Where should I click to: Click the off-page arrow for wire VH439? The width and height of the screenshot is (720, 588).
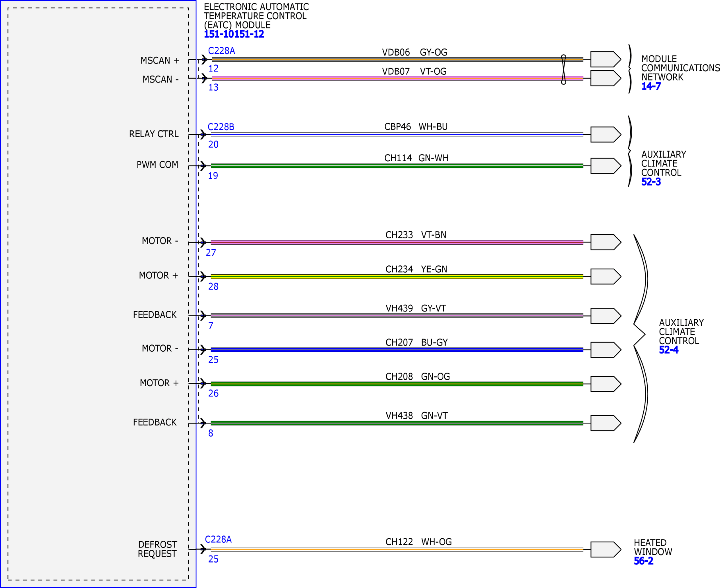[x=606, y=316]
